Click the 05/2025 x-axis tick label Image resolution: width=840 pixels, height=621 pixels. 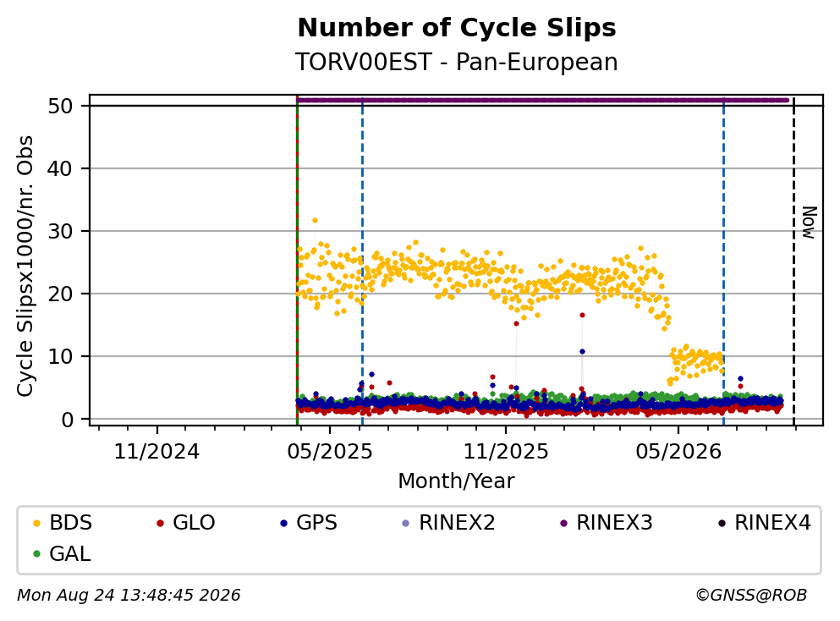[330, 452]
